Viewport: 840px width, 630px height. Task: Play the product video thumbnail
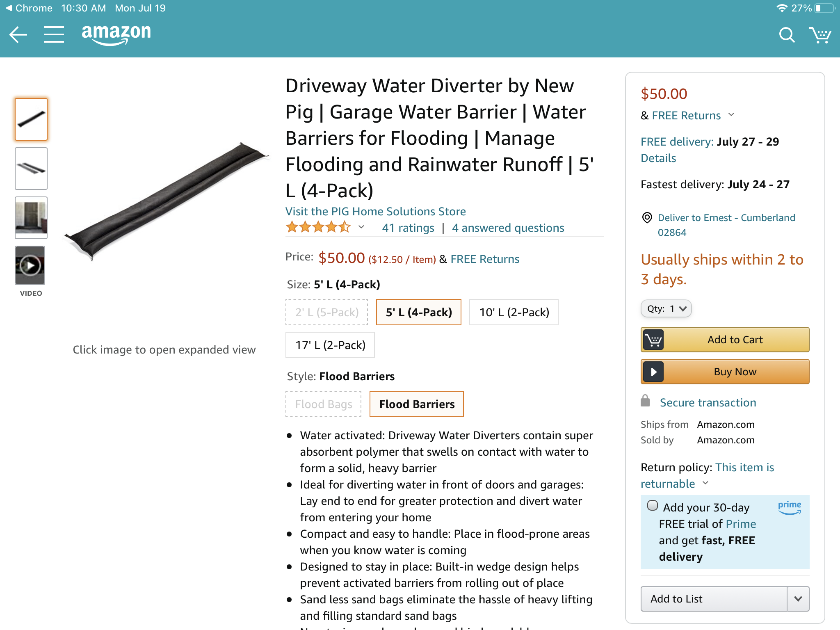coord(30,266)
